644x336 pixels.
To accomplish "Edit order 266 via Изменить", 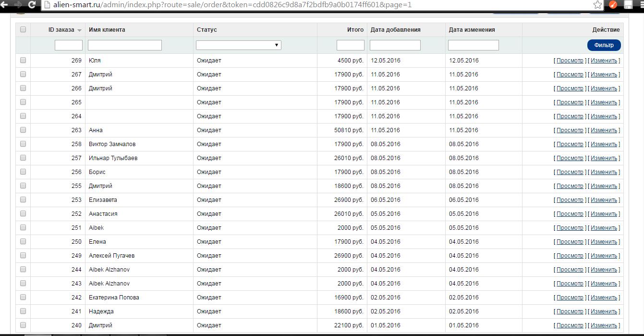I will click(604, 88).
